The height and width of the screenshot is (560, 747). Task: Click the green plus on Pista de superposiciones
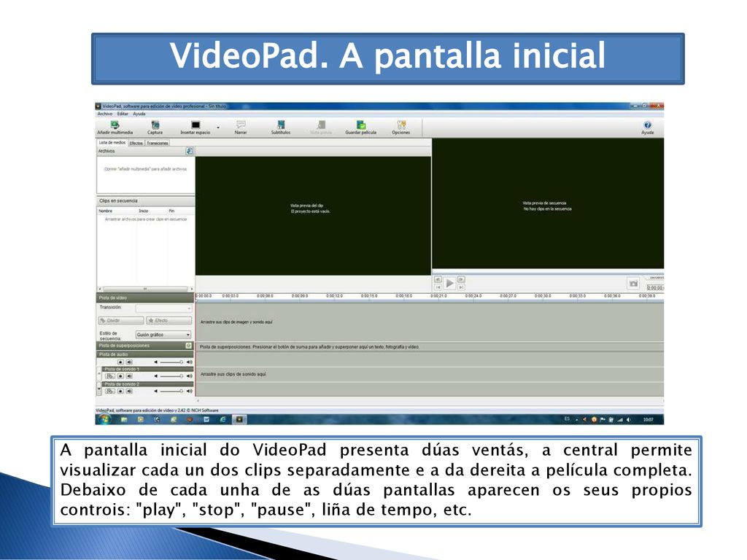coord(189,345)
